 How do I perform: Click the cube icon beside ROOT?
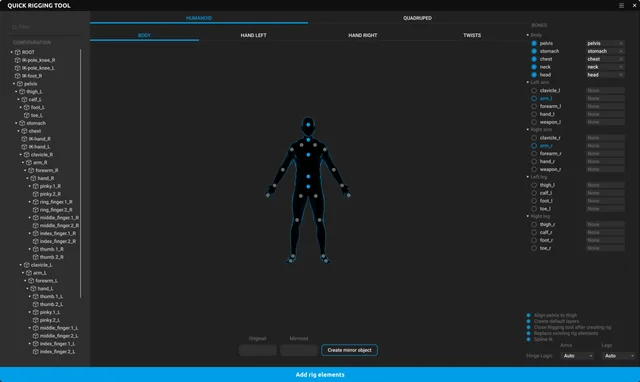(x=18, y=52)
